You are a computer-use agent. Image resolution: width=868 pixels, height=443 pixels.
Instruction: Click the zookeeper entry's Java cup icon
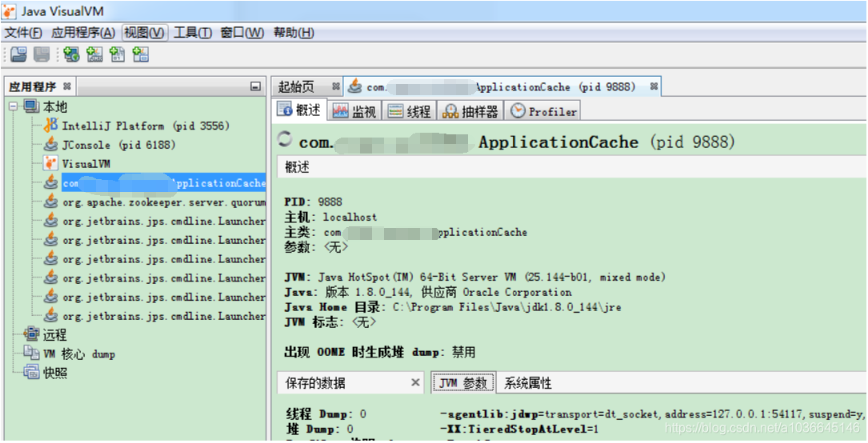tap(51, 202)
